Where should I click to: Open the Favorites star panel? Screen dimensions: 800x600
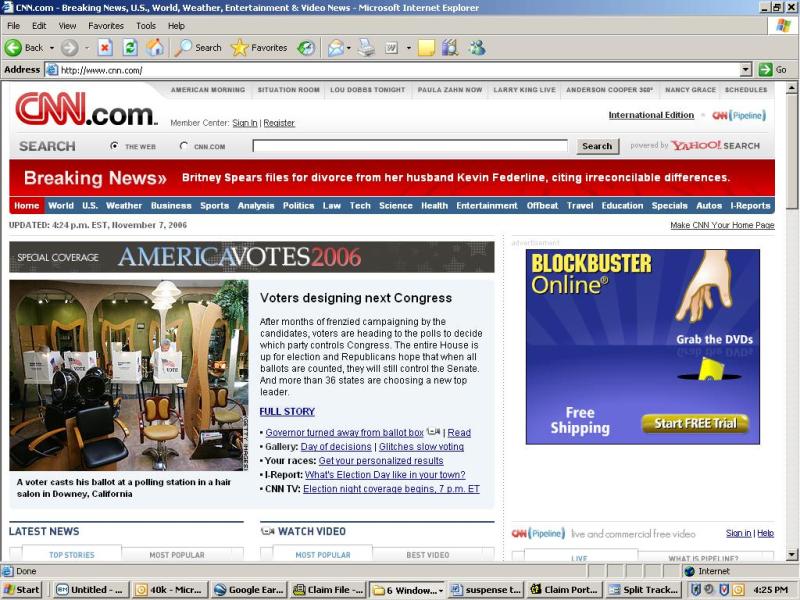(259, 48)
